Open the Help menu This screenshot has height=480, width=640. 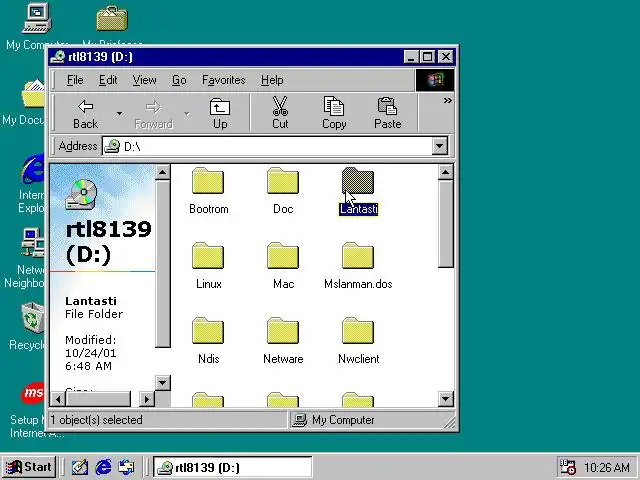coord(272,80)
